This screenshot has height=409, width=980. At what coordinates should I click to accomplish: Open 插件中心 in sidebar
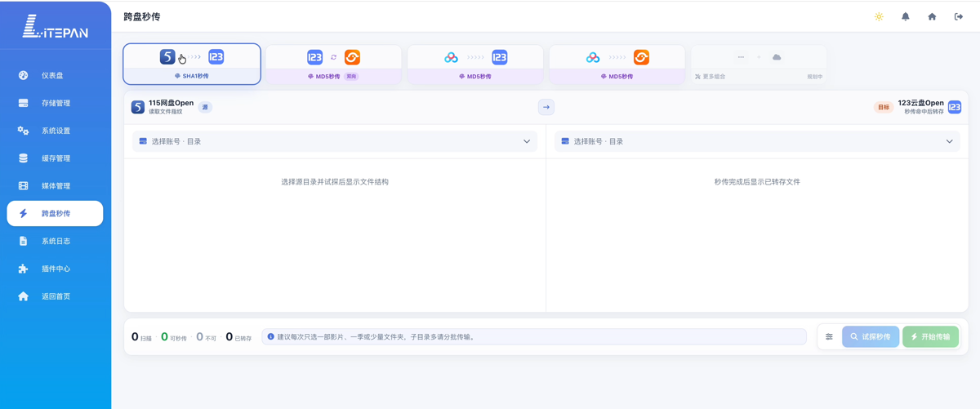[55, 269]
